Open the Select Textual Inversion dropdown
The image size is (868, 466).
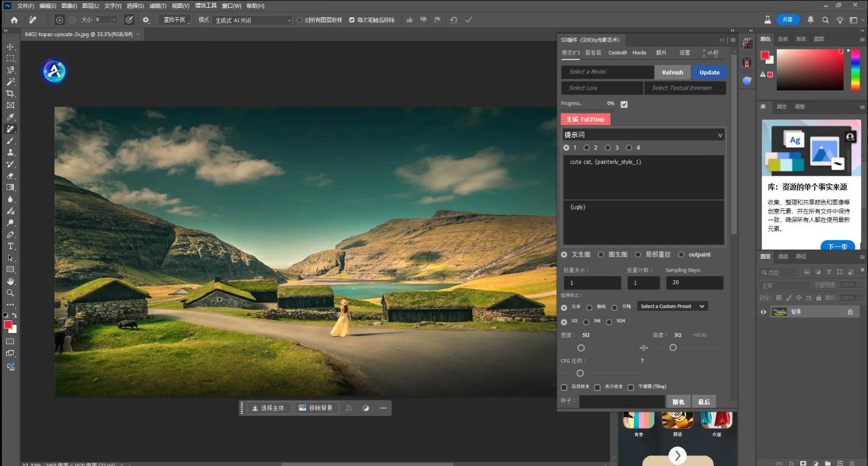pyautogui.click(x=685, y=88)
